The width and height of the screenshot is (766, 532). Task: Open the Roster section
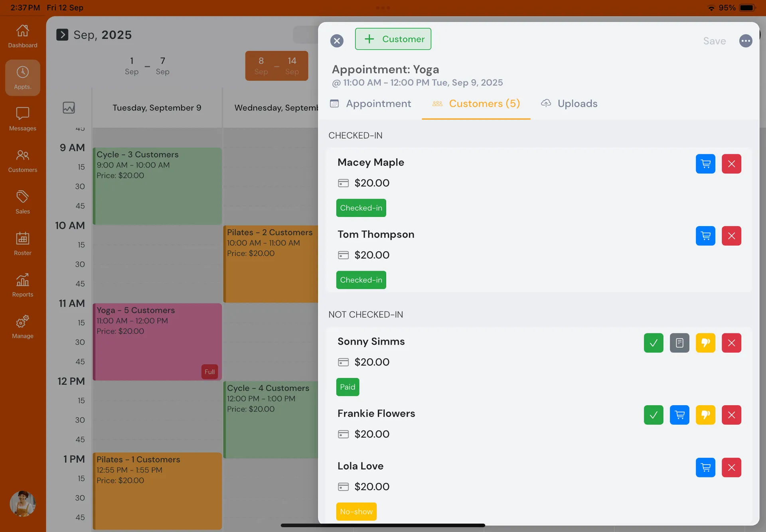point(22,244)
